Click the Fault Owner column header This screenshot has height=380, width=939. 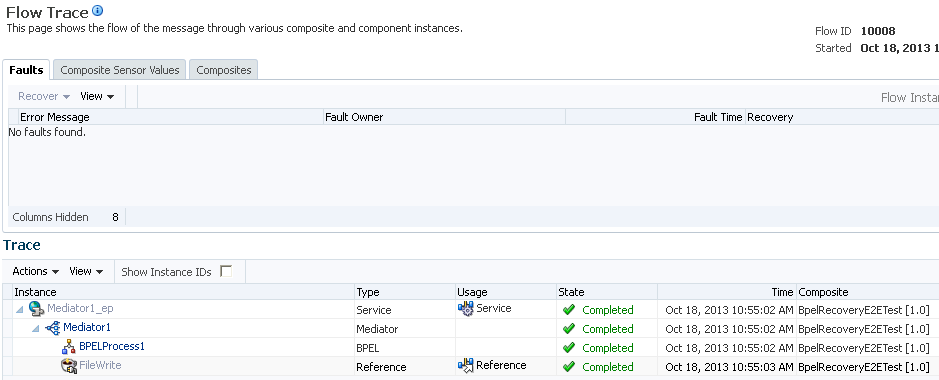pos(444,117)
